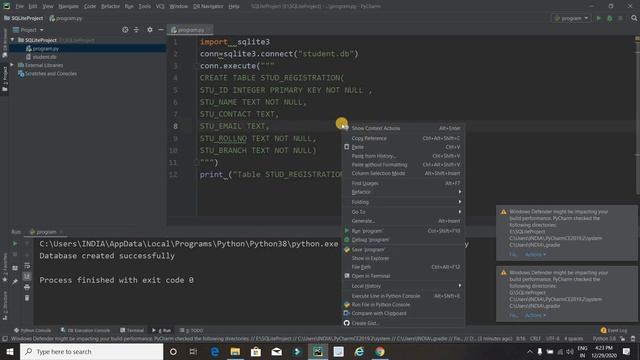Click the tool windows icon in status bar corner
The height and width of the screenshot is (360, 640).
[4, 339]
